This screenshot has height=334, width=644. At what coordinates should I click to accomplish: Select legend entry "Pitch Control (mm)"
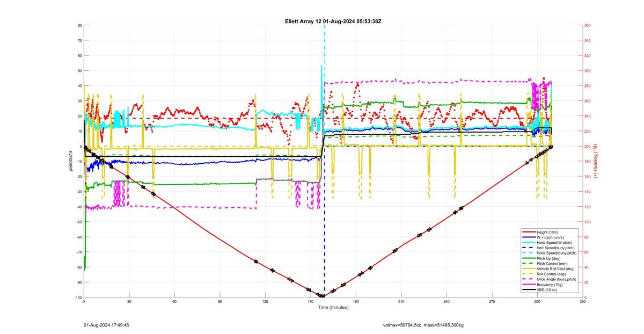click(553, 264)
